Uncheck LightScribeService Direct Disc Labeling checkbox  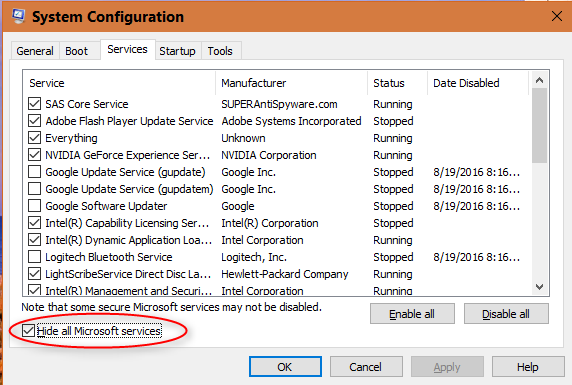click(34, 274)
